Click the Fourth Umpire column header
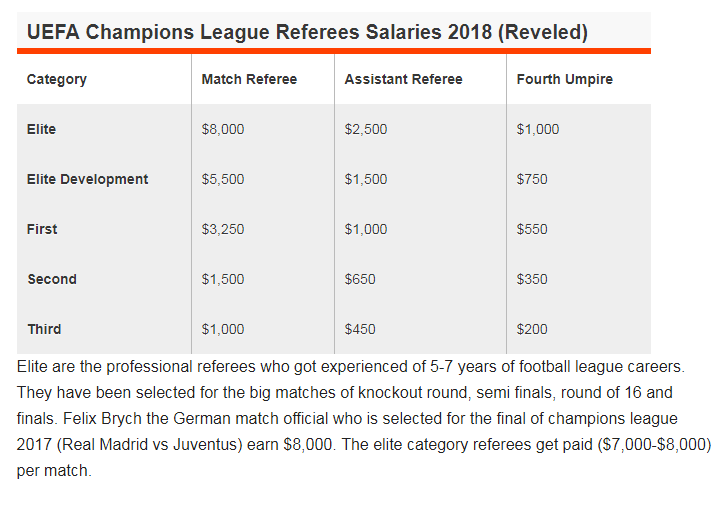This screenshot has width=715, height=509. (565, 79)
